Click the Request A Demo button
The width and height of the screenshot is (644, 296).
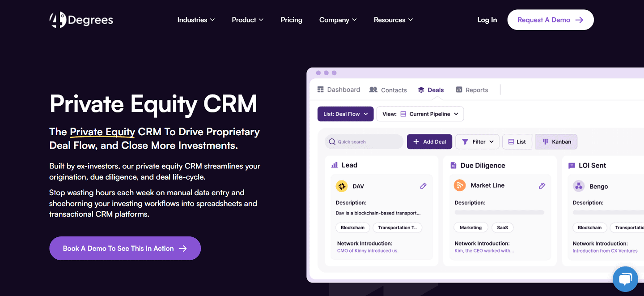click(550, 20)
